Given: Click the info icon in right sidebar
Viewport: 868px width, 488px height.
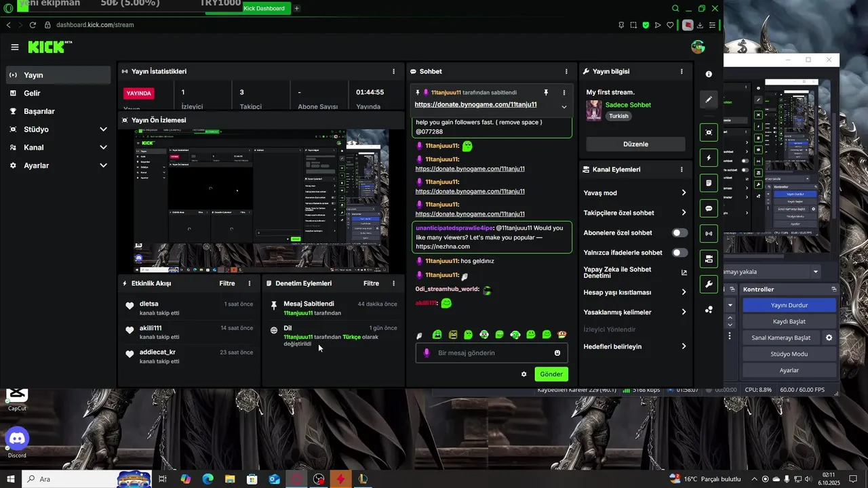Looking at the screenshot, I should click(709, 74).
